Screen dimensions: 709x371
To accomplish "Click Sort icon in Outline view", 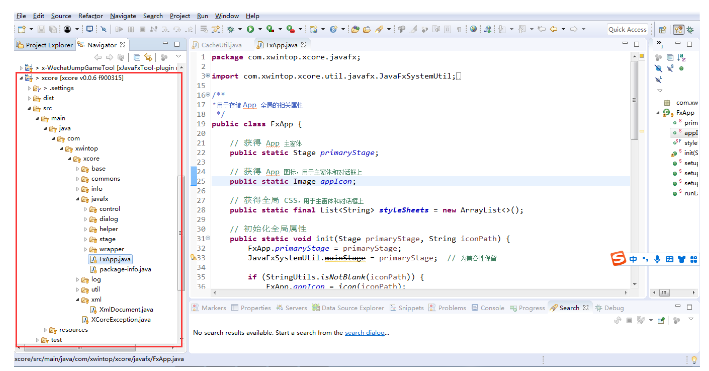I will point(681,57).
